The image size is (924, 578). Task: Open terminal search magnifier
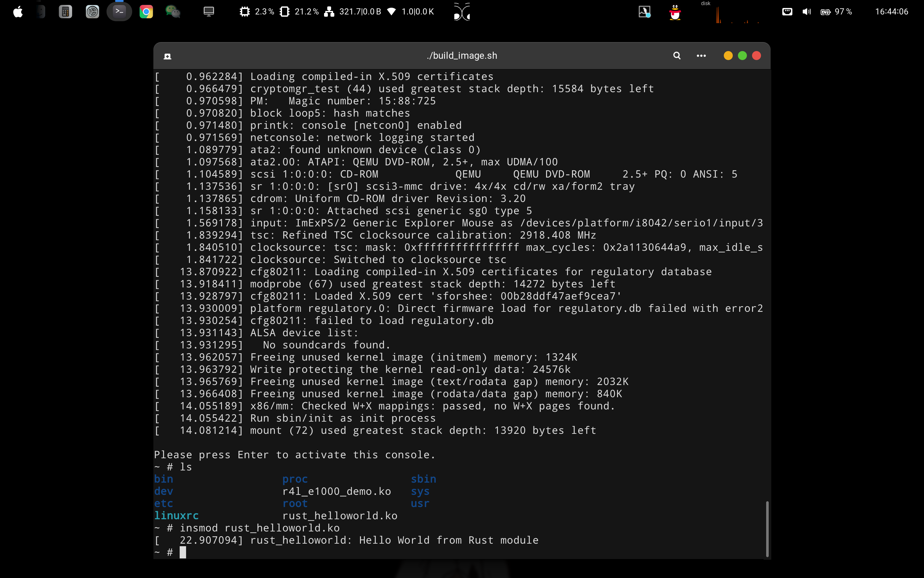click(x=677, y=56)
